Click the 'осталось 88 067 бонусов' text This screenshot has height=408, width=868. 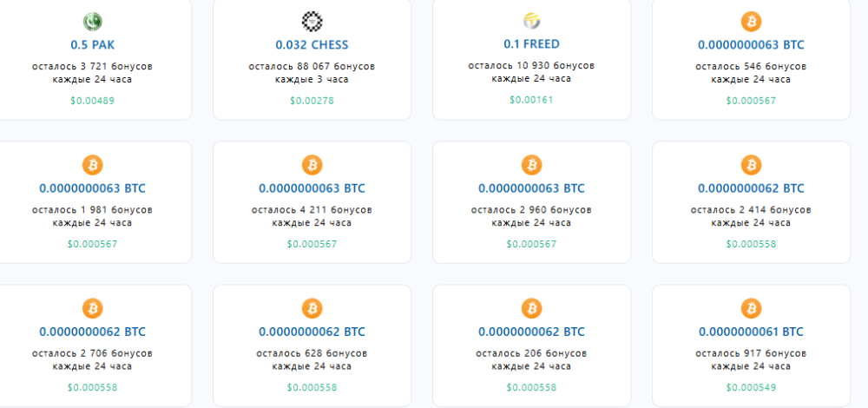[x=312, y=66]
